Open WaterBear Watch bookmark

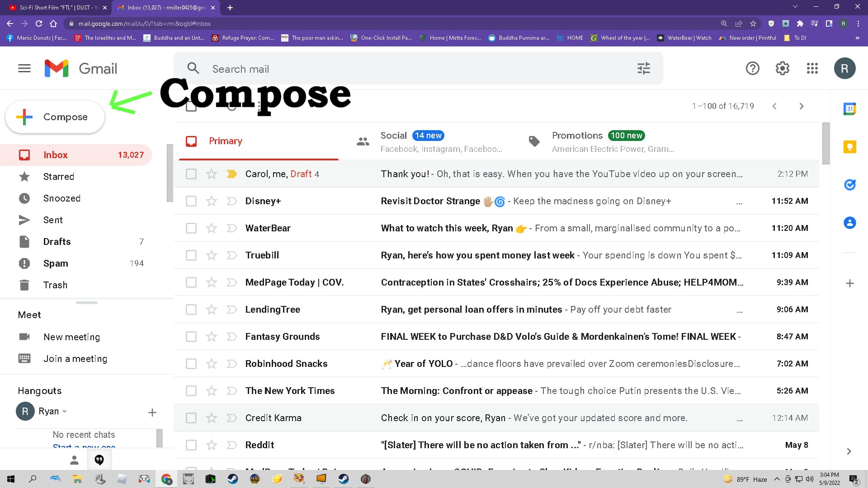[x=684, y=38]
